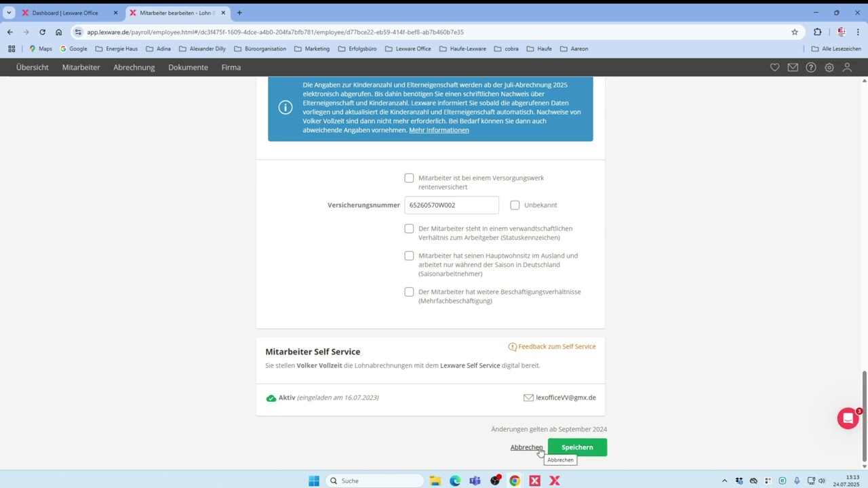Screen dimensions: 868x488
Task: Reload the page
Action: pyautogui.click(x=42, y=32)
